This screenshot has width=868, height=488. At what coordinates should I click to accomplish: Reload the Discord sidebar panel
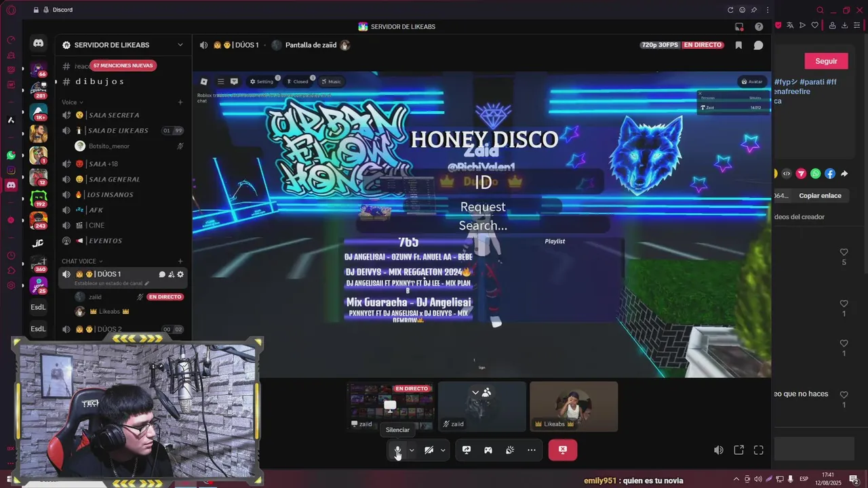coord(730,10)
